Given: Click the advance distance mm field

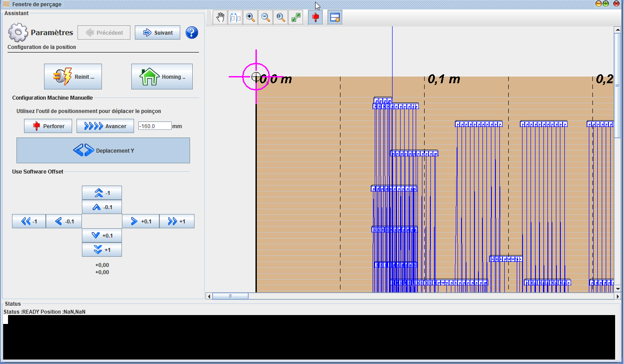Looking at the screenshot, I should 155,126.
